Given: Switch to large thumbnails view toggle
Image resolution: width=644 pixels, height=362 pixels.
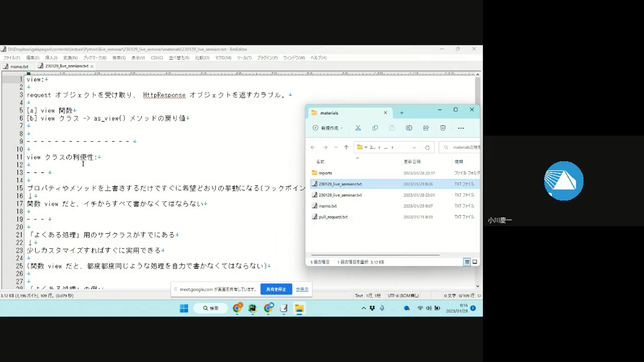Looking at the screenshot, I should click(x=475, y=262).
